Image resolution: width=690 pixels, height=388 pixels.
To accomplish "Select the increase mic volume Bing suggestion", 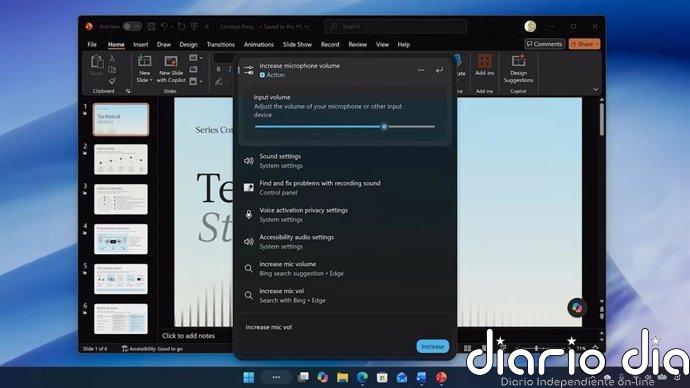I will [345, 268].
